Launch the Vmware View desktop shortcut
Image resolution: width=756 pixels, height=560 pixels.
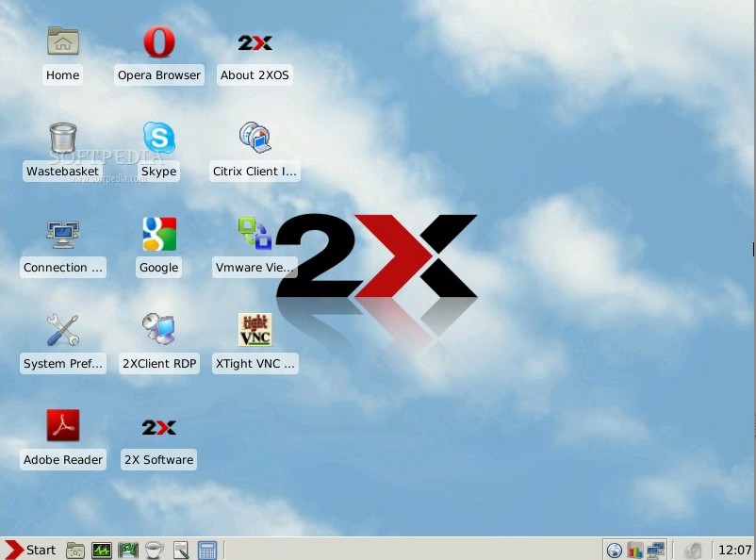click(x=255, y=234)
